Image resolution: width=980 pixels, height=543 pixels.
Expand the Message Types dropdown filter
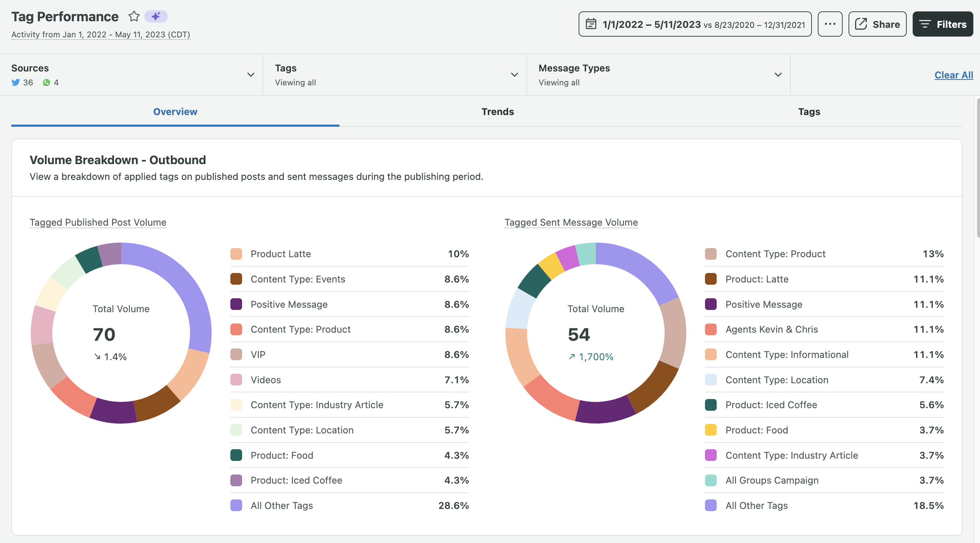pos(777,74)
